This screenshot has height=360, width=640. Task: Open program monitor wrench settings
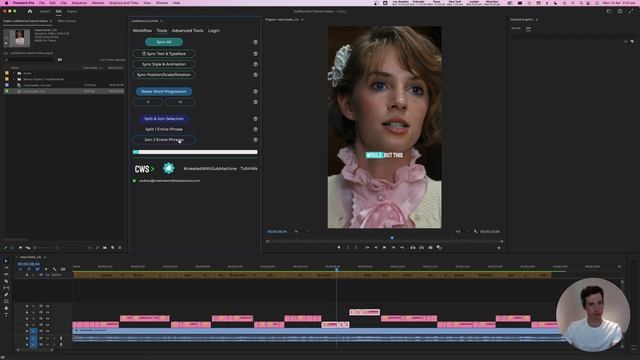[x=476, y=231]
